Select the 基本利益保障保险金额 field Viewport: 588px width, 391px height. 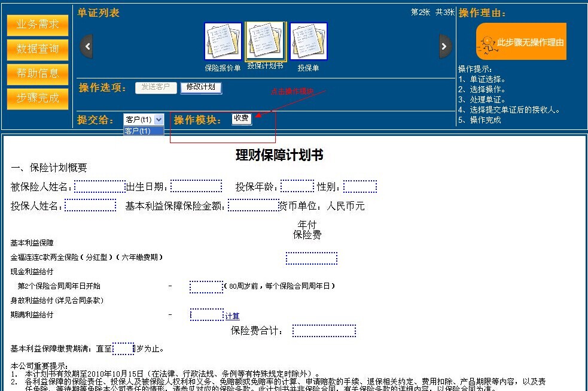[x=253, y=206]
